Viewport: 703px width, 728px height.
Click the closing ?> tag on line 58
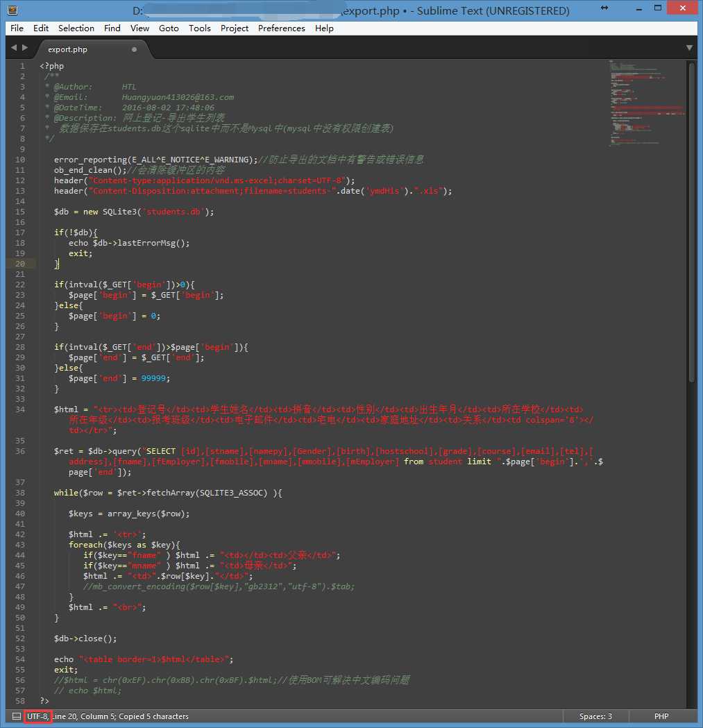(44, 701)
